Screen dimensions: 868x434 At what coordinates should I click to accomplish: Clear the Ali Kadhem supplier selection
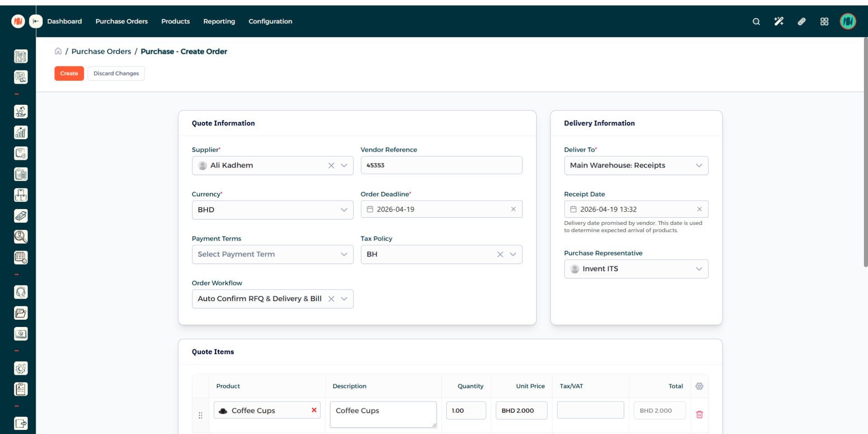331,166
